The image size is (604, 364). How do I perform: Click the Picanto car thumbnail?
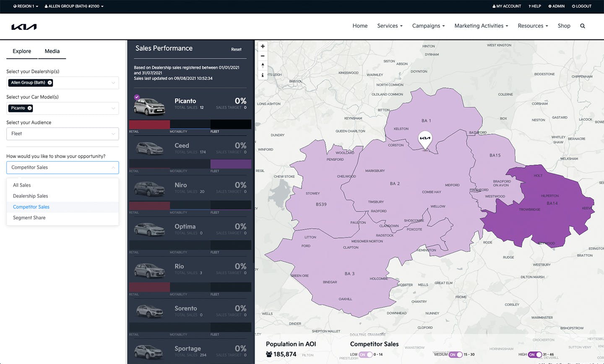coord(149,106)
